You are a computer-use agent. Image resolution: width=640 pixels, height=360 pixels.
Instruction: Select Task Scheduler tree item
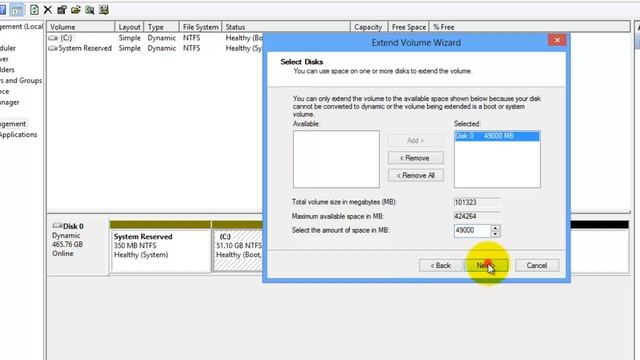click(x=8, y=48)
